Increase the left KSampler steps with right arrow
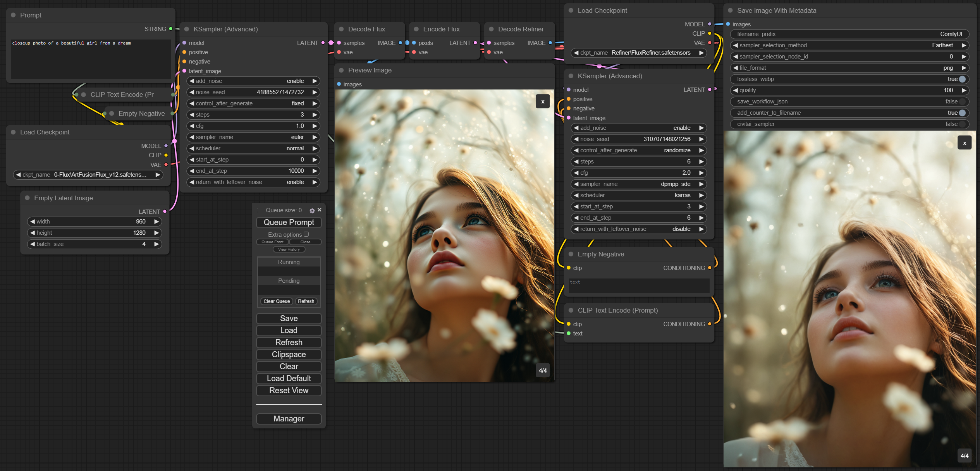 [315, 115]
